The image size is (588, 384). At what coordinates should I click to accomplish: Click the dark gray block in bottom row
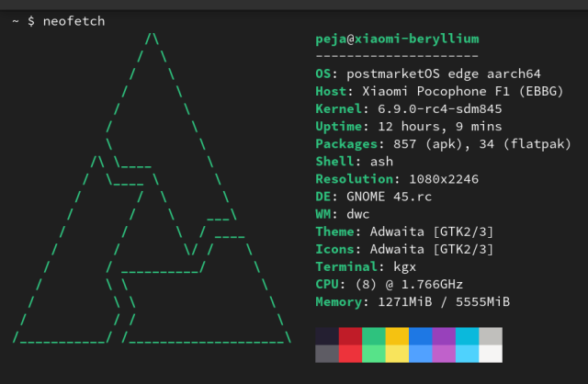click(327, 354)
